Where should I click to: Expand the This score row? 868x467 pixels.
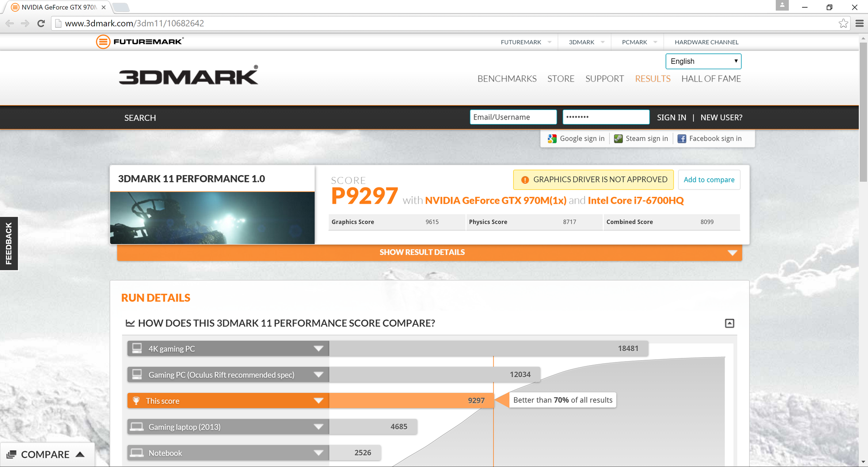319,400
